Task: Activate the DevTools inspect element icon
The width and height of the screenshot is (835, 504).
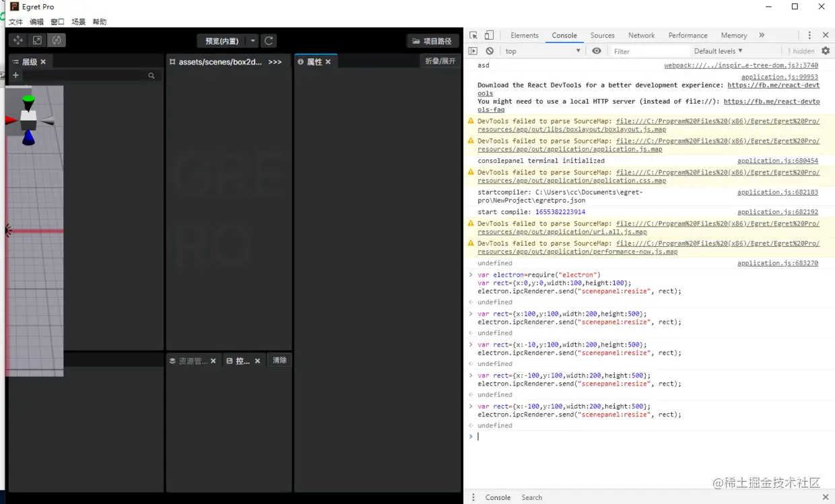Action: click(473, 36)
